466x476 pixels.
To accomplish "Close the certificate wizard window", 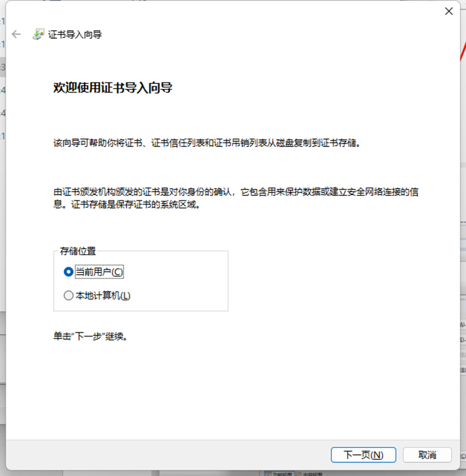I will (x=449, y=11).
